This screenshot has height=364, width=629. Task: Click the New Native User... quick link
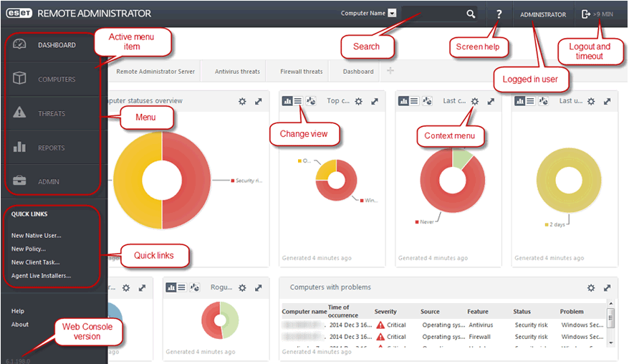[x=36, y=236]
